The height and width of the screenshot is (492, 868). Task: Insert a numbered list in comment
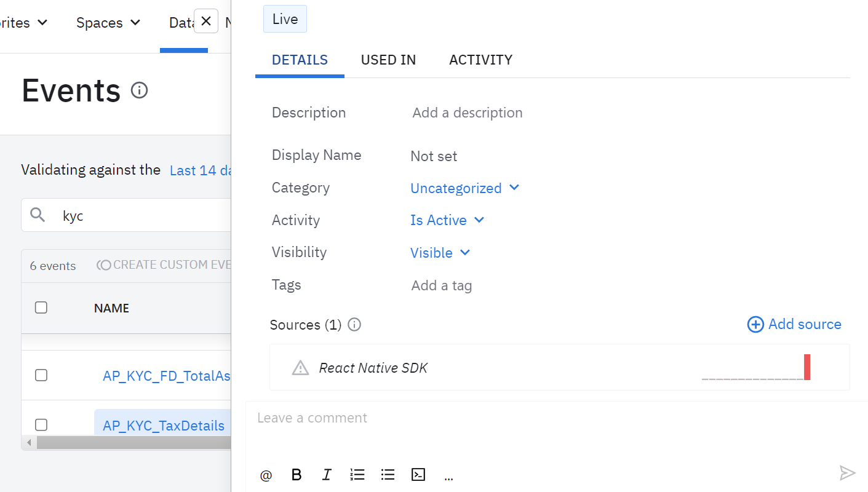357,475
